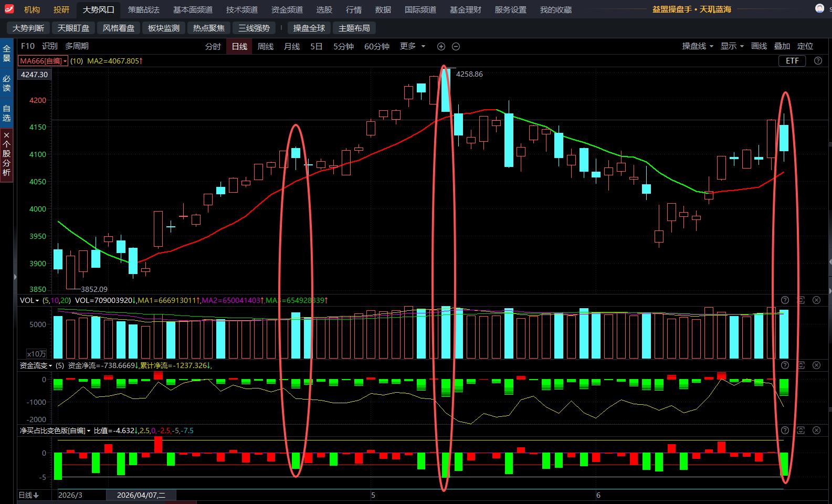Click the red app logo icon
The image size is (832, 504).
point(9,8)
